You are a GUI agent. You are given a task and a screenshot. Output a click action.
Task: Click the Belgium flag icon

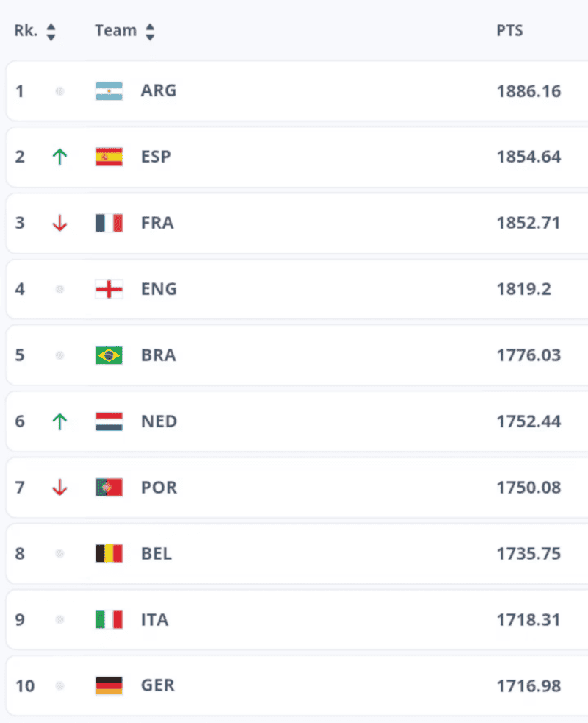[109, 553]
